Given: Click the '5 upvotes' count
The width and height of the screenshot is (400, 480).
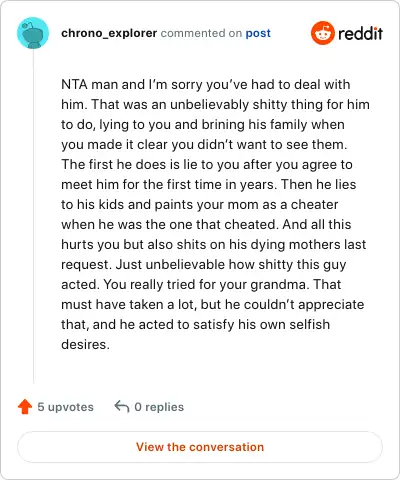Looking at the screenshot, I should 65,407.
